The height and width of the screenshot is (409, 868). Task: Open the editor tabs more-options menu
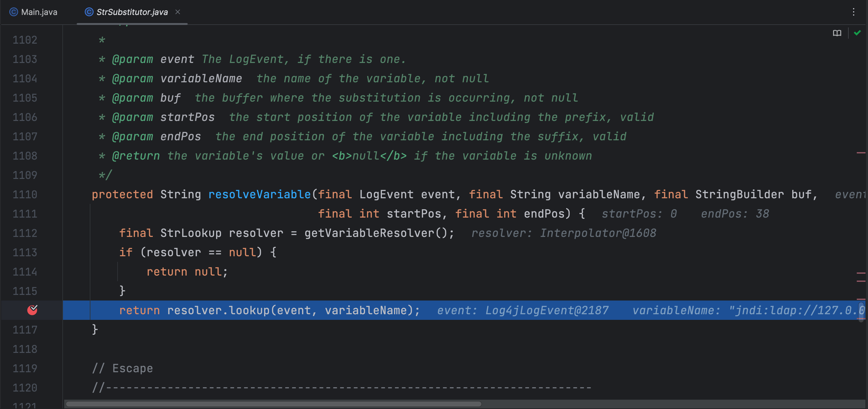coord(853,12)
